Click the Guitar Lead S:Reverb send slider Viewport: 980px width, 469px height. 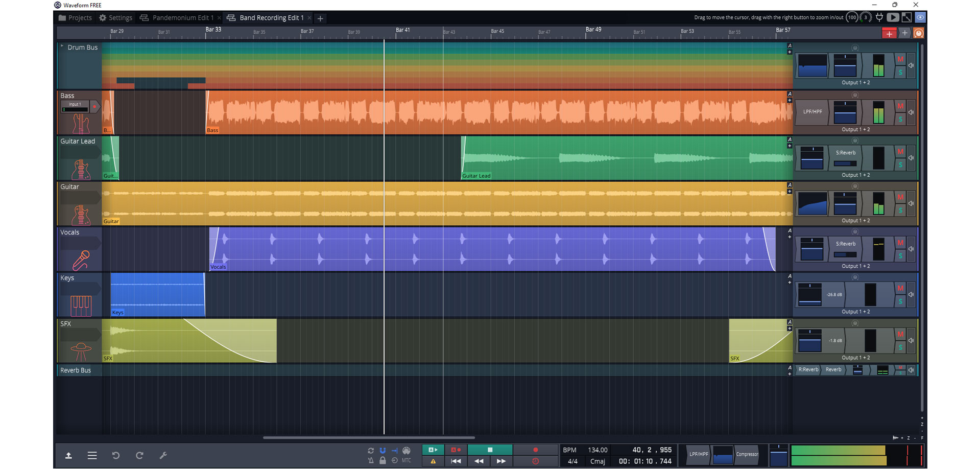tap(845, 163)
